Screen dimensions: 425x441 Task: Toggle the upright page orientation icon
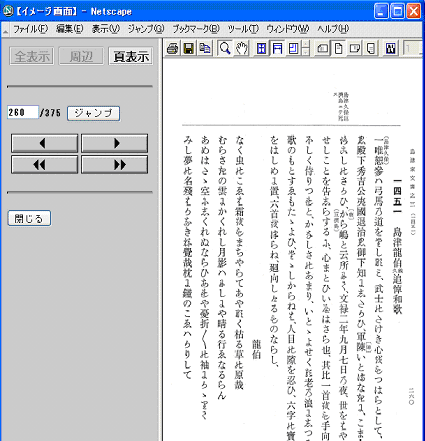point(338,49)
